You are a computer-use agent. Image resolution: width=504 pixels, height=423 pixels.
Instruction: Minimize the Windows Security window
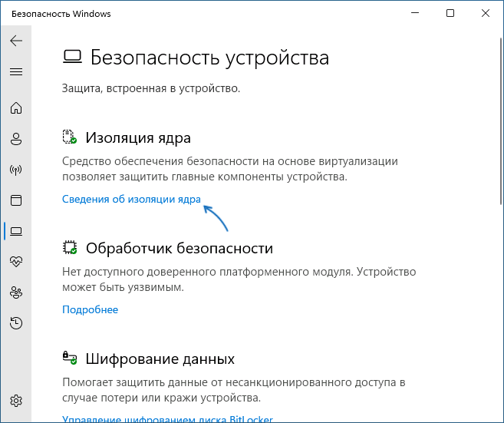tap(415, 13)
